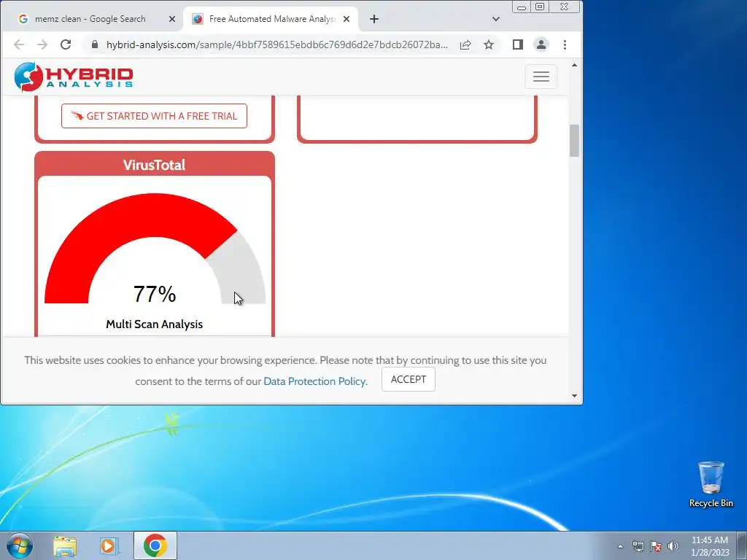This screenshot has width=747, height=560.
Task: Open the Chrome three-dot menu
Action: pos(565,44)
